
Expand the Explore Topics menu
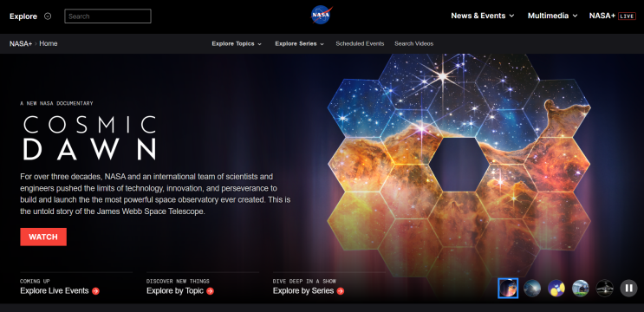click(x=237, y=43)
